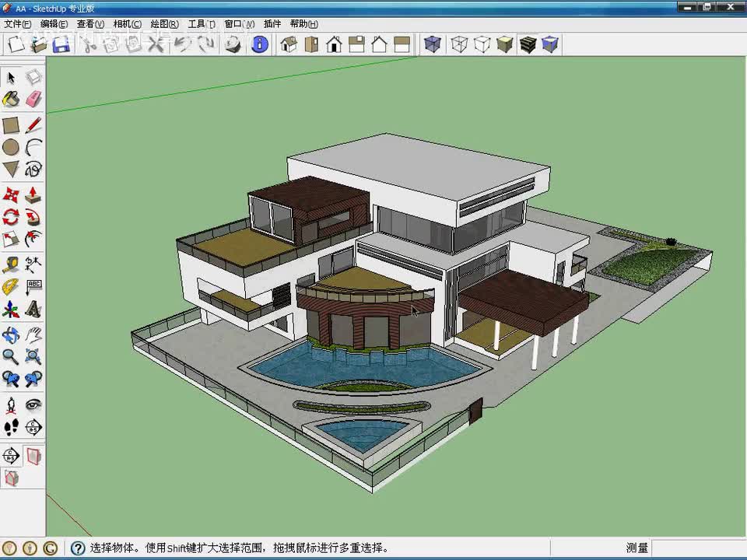Switch to Shaded style
747x560 pixels.
coord(504,44)
